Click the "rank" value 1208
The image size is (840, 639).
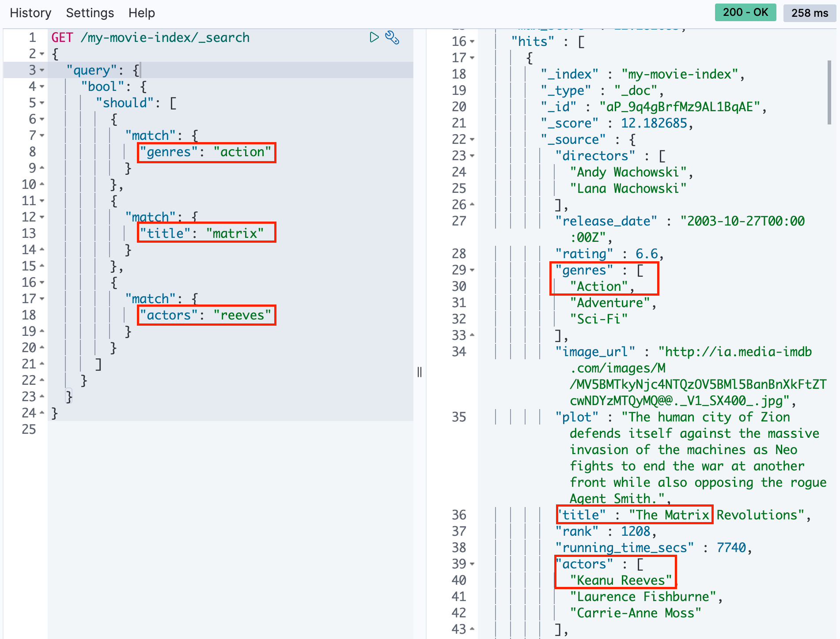[636, 531]
